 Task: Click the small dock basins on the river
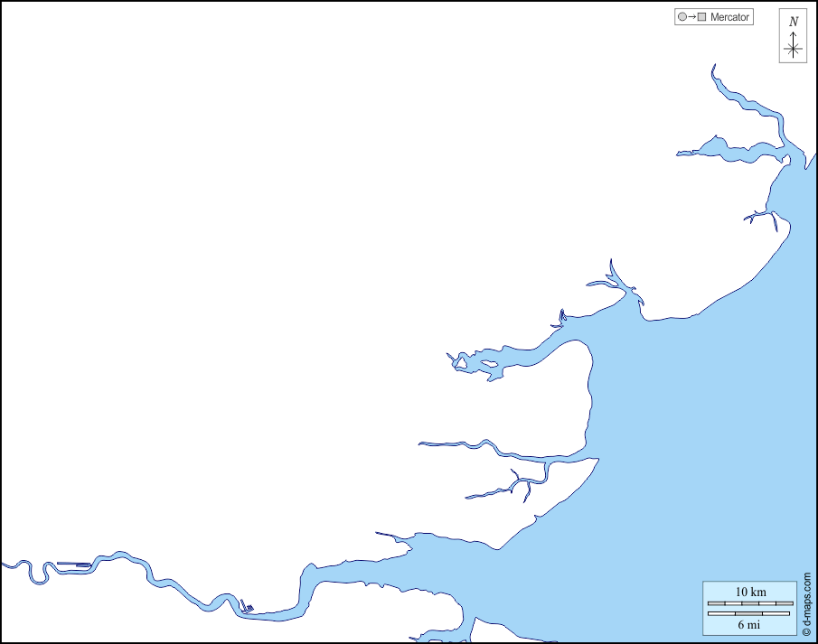tap(246, 608)
